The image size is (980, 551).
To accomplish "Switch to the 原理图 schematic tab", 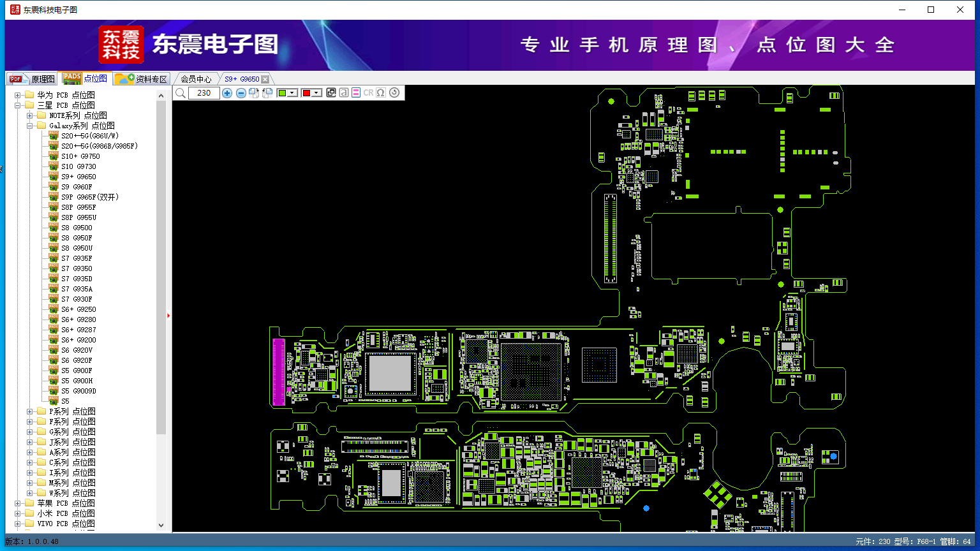I will click(32, 78).
